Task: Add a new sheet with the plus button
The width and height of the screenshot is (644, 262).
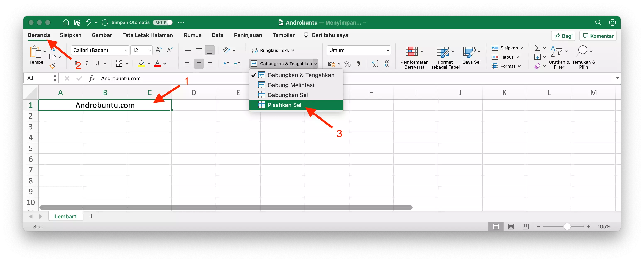Action: coord(91,216)
